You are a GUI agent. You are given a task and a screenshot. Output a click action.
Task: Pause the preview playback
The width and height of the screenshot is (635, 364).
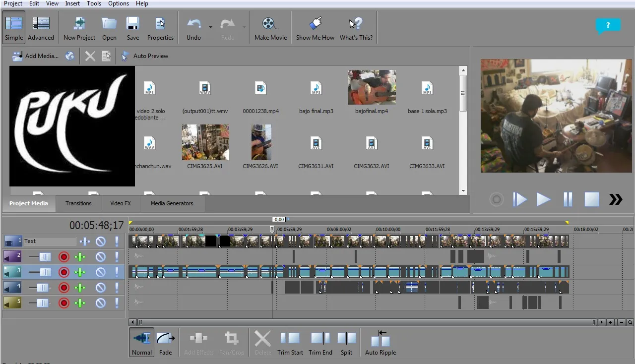coord(568,199)
